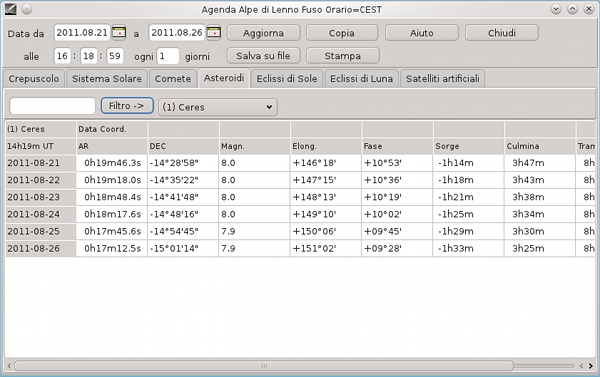600x377 pixels.
Task: Switch to the Sistema Solare tab
Action: point(107,78)
